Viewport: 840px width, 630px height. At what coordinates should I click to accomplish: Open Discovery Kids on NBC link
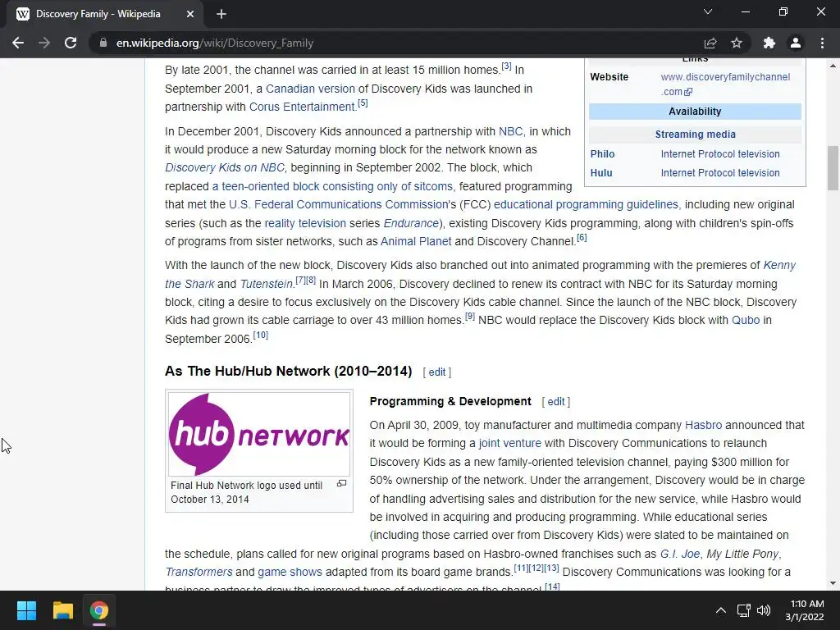pos(225,167)
